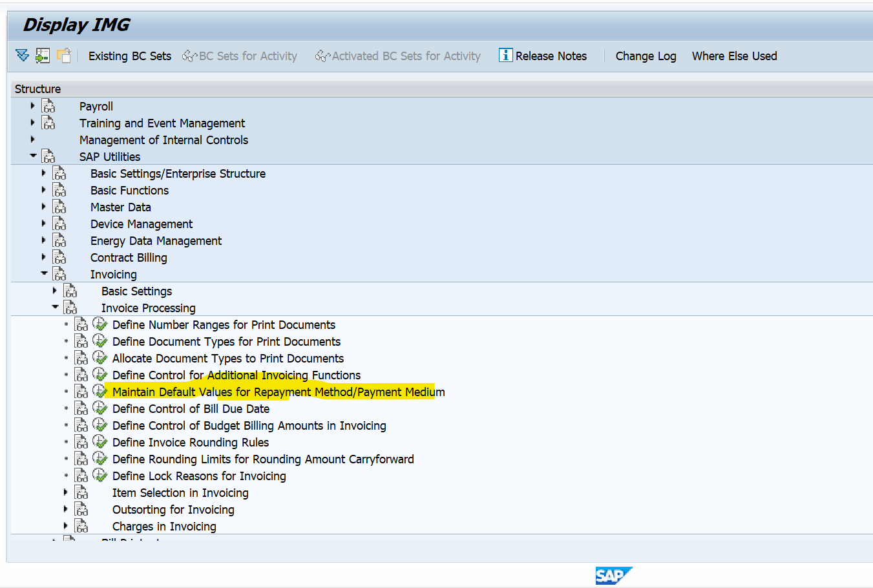Expand Basic Settings/Enterprise Structure node
This screenshot has height=588, width=873.
tap(43, 173)
